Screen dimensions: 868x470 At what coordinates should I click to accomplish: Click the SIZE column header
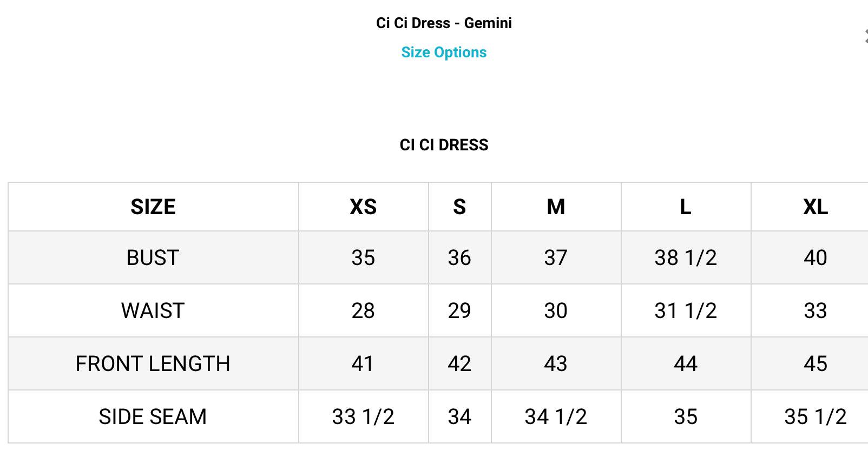tap(153, 207)
